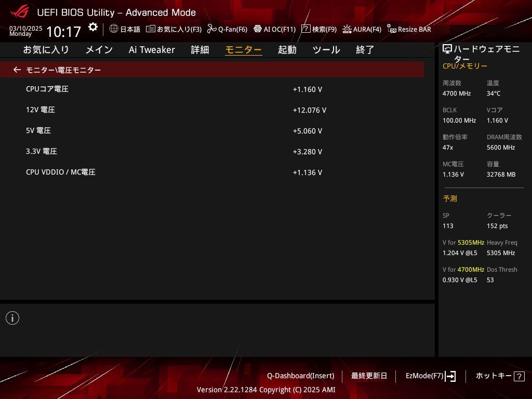The image size is (532, 399).
Task: Click AI OC(F11) label
Action: (280, 29)
